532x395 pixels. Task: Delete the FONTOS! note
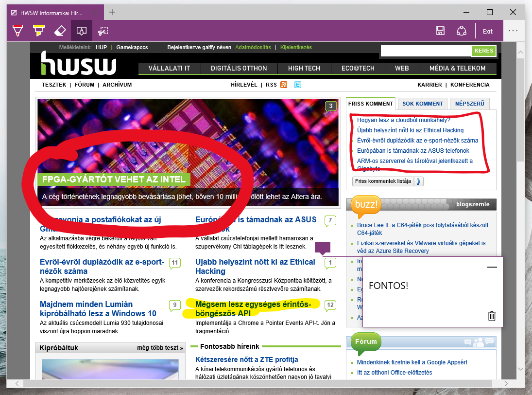point(492,316)
